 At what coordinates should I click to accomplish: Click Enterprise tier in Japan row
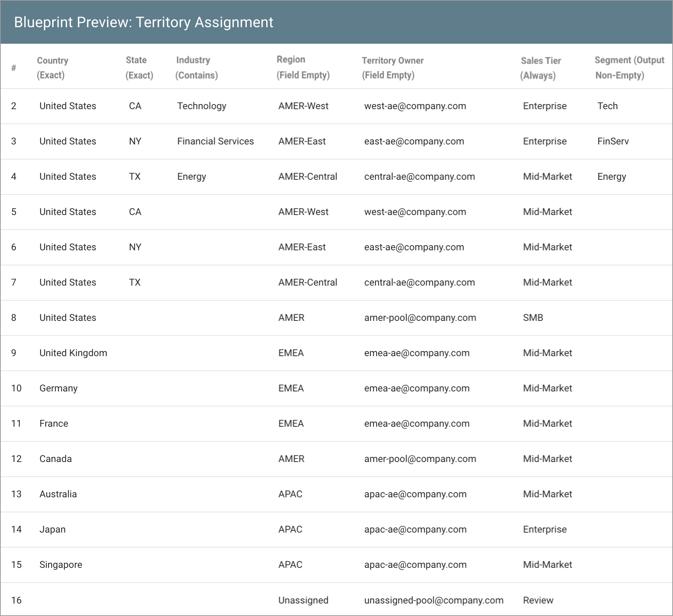[545, 529]
